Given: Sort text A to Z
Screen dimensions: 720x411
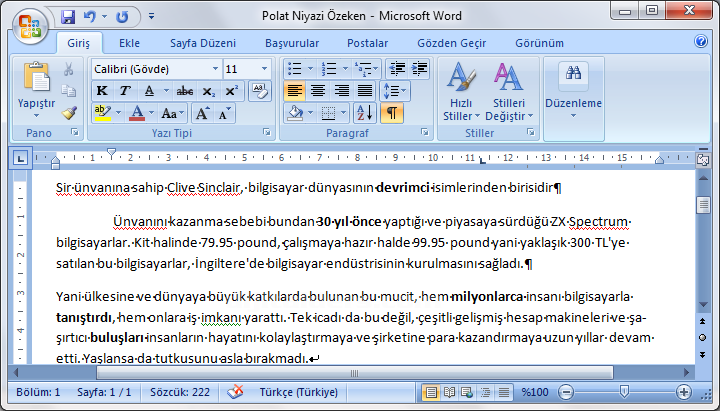Looking at the screenshot, I should coord(365,113).
